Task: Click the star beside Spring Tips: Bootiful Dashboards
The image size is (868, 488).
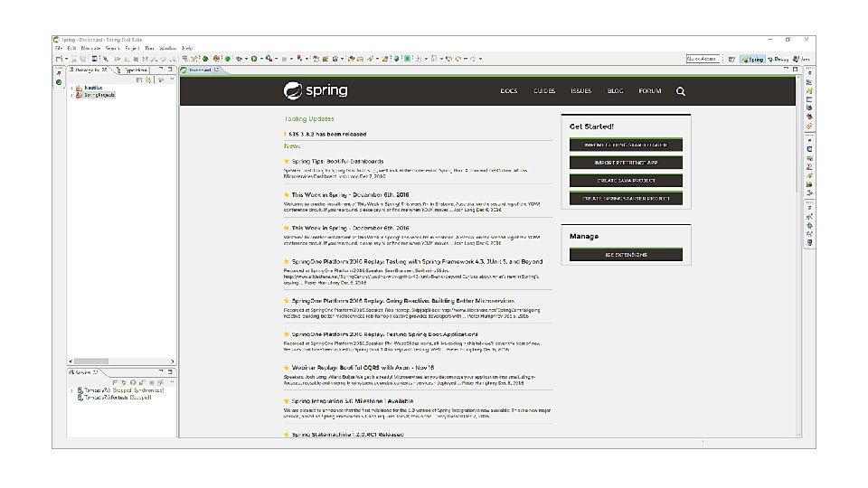Action: (287, 162)
